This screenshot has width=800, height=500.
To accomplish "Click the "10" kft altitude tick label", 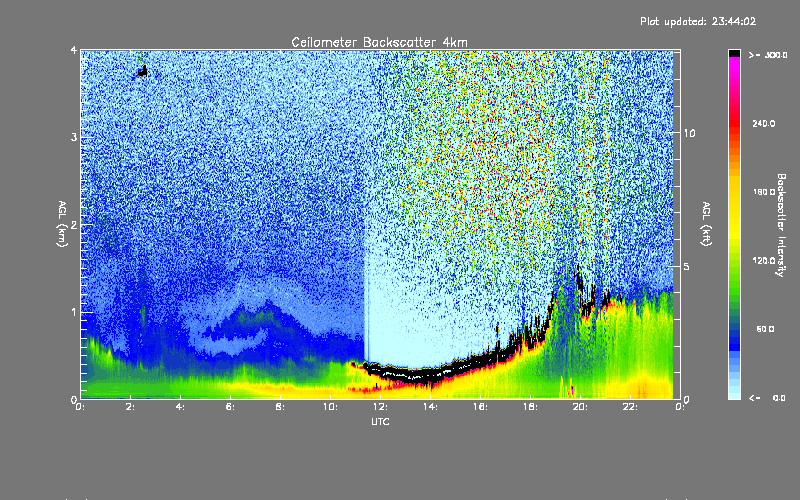I will [x=689, y=133].
